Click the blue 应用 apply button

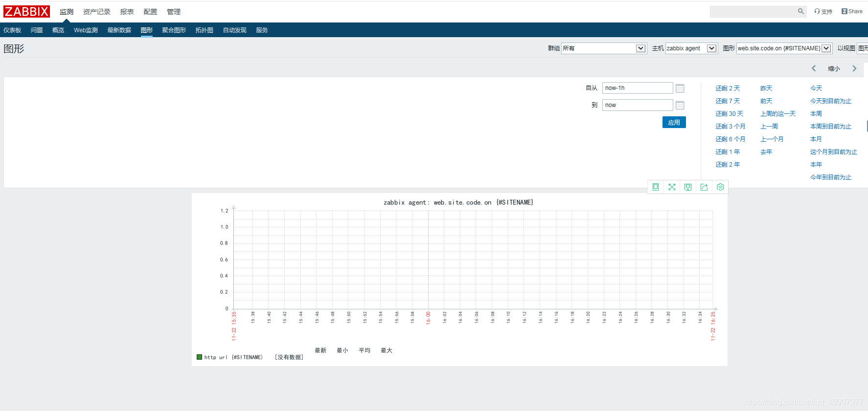[674, 122]
